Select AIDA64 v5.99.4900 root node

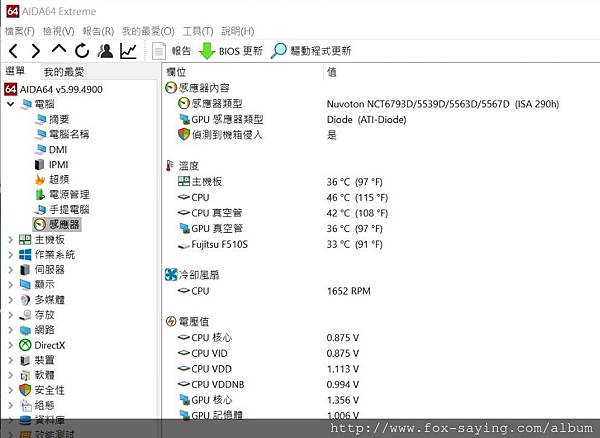(54, 90)
